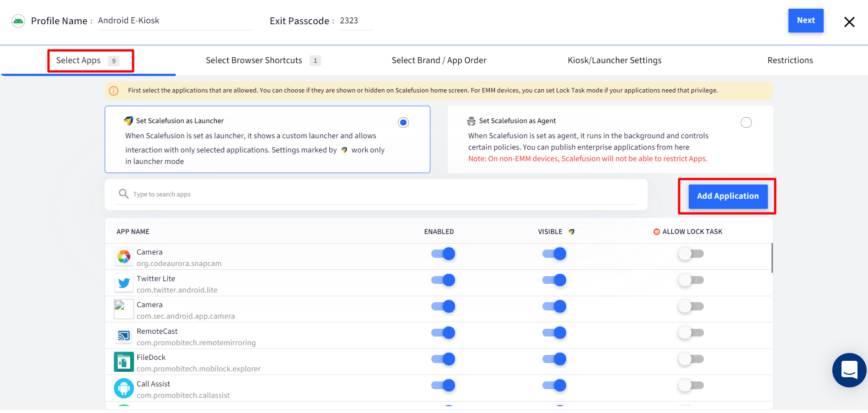The image size is (868, 413).
Task: Click the app list scrollbar
Action: pos(772,258)
